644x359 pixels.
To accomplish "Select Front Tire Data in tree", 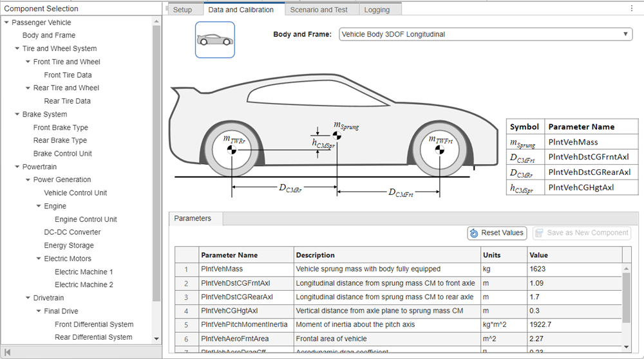I will [68, 75].
